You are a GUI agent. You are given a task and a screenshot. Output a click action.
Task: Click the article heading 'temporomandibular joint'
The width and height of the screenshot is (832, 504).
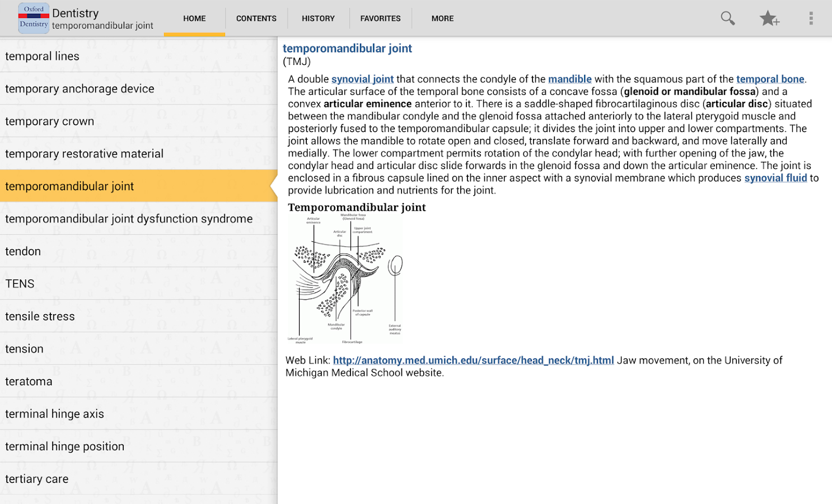[x=347, y=49]
